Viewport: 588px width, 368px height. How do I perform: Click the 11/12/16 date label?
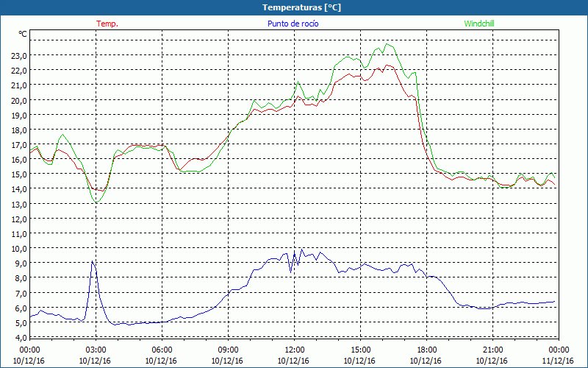[x=559, y=361]
